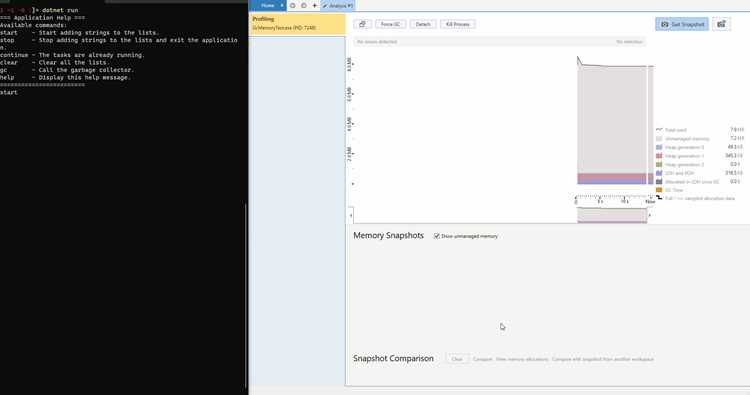Click the Force GC button

click(390, 24)
